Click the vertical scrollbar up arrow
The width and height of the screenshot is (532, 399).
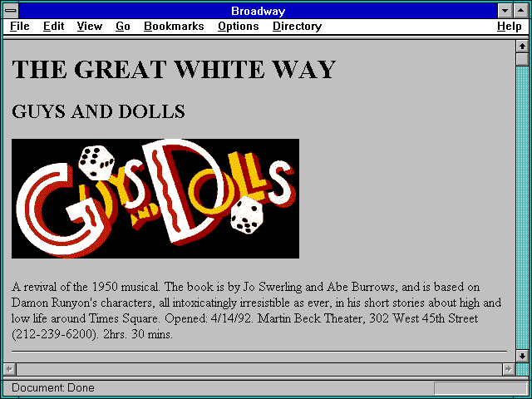pyautogui.click(x=522, y=47)
